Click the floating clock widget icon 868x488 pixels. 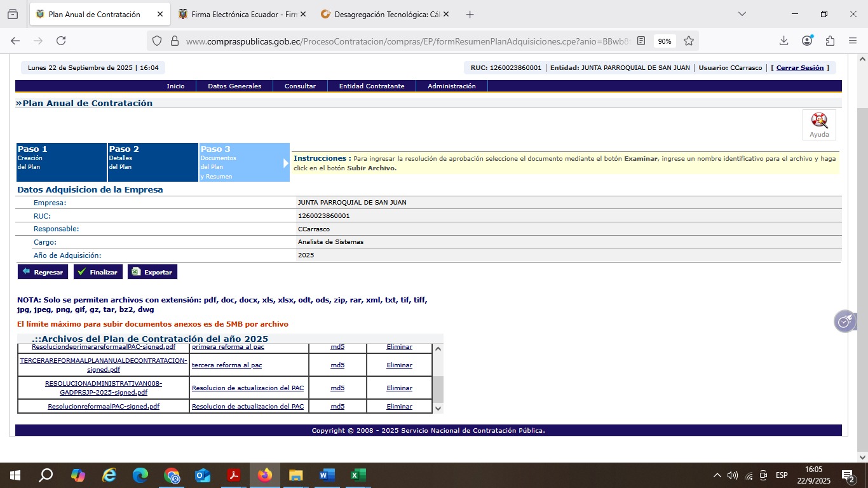pos(844,322)
